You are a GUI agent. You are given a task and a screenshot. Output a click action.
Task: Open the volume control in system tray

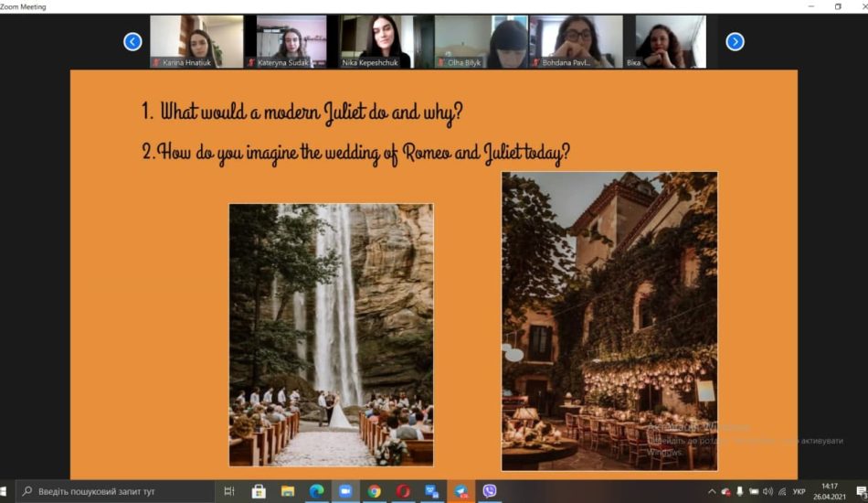767,491
